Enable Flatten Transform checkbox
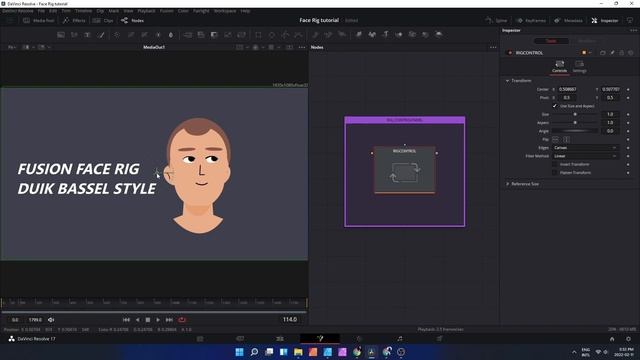This screenshot has height=360, width=640. click(555, 173)
